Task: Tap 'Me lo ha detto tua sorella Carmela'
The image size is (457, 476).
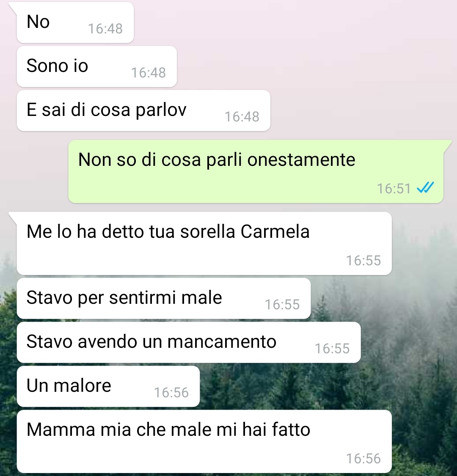Action: 204,243
